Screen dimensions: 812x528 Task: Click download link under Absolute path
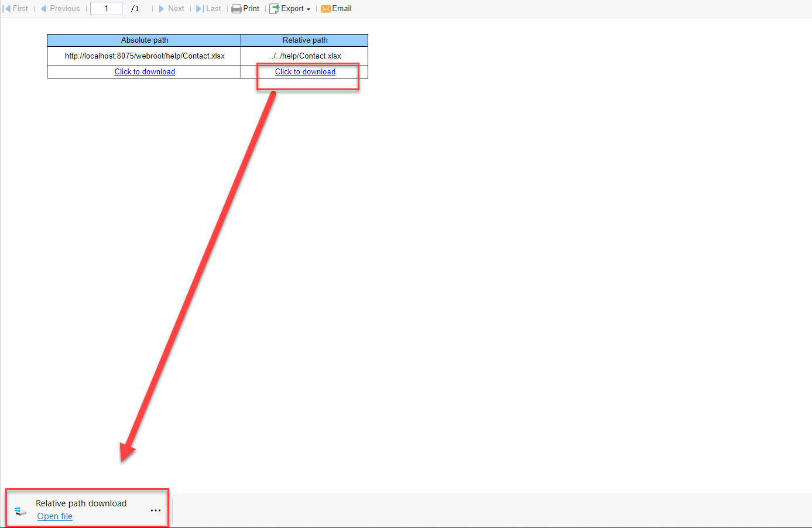coord(145,71)
